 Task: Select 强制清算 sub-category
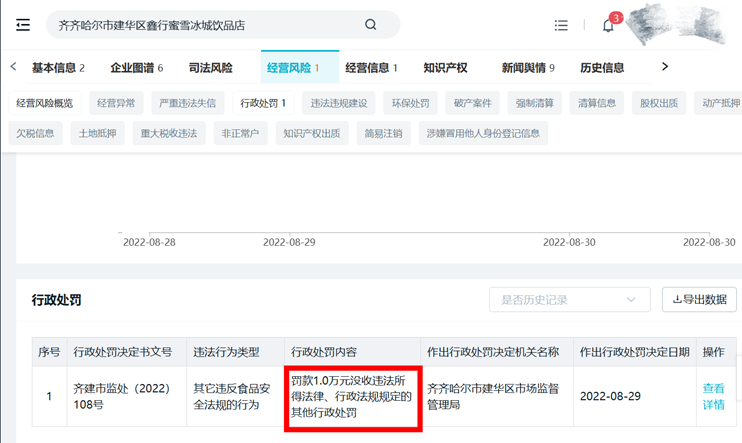(535, 103)
